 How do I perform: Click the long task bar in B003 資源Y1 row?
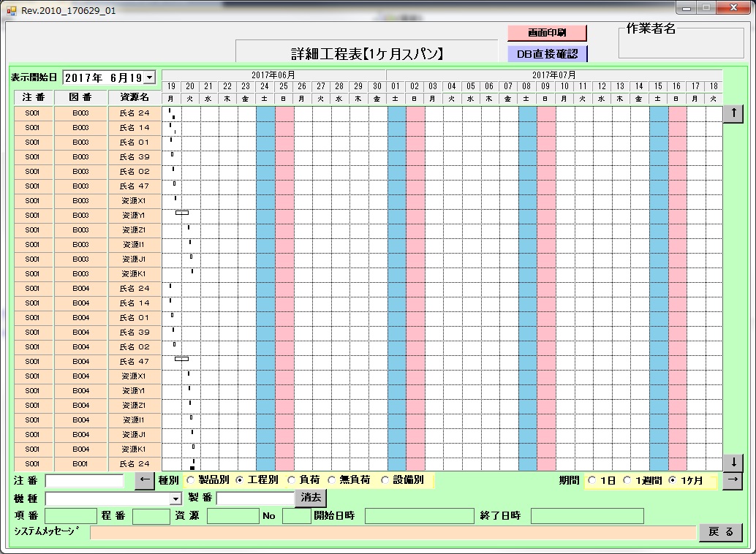pyautogui.click(x=182, y=213)
